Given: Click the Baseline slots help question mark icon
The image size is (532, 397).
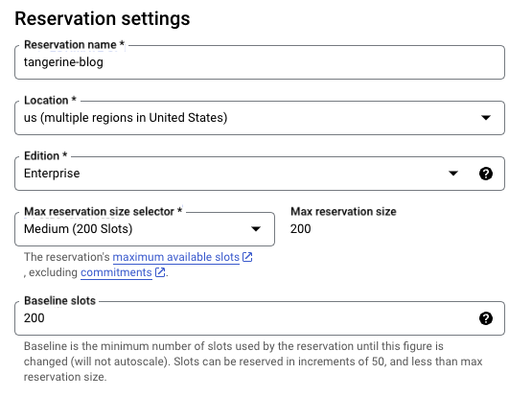Looking at the screenshot, I should [x=486, y=318].
